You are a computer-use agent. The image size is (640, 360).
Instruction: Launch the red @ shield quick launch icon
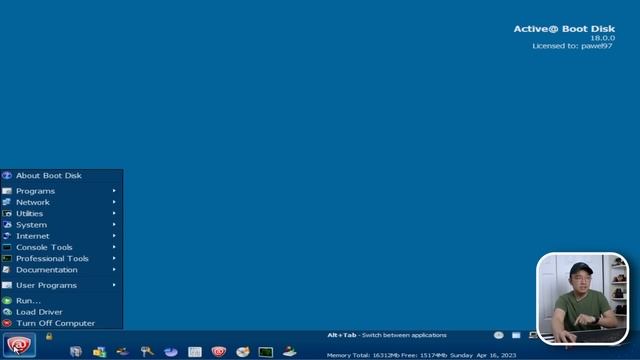pos(219,351)
